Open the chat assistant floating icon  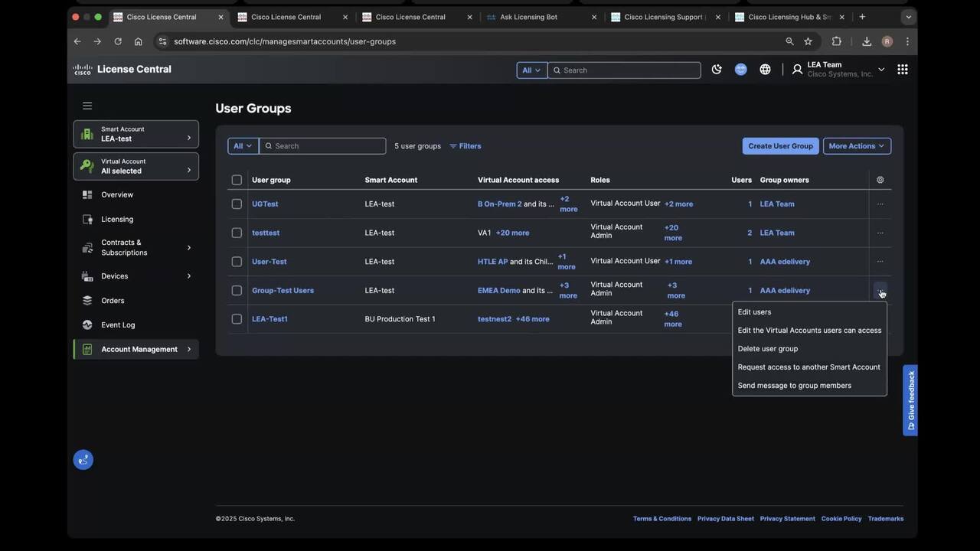pos(83,459)
